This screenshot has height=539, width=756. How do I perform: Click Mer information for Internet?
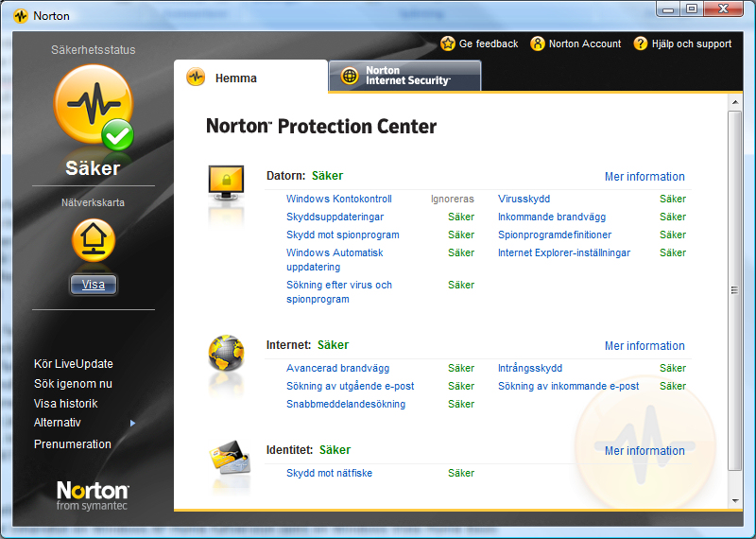click(x=644, y=346)
